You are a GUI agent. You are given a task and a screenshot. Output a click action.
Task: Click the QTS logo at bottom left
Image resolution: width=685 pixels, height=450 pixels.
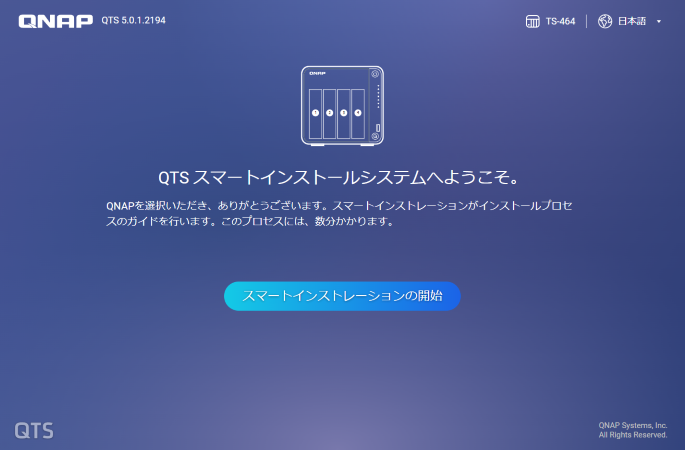tap(34, 431)
